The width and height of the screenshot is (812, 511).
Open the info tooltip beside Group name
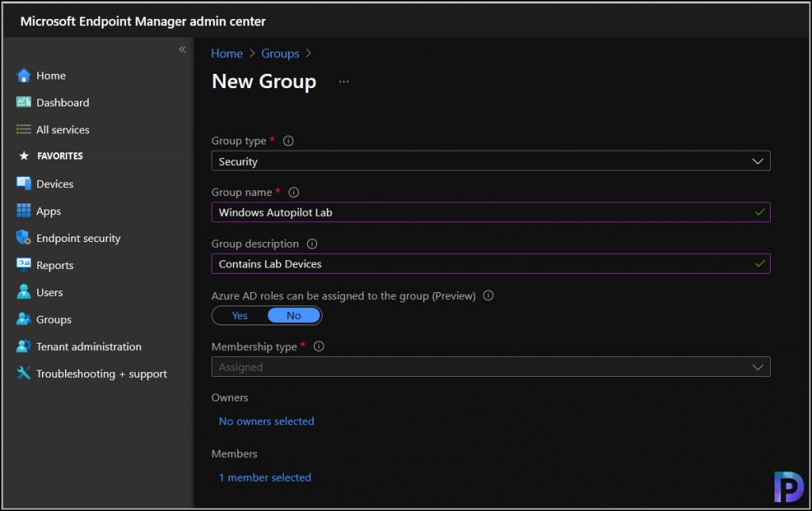tap(293, 192)
